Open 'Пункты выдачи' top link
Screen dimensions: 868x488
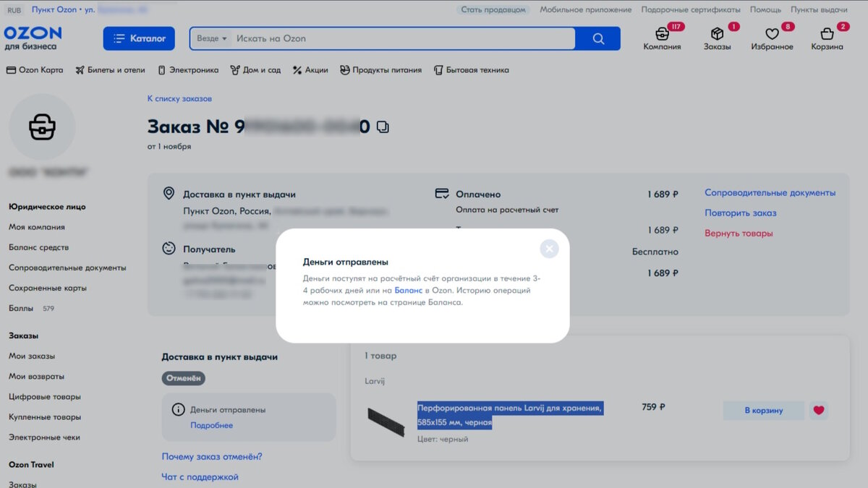point(819,10)
